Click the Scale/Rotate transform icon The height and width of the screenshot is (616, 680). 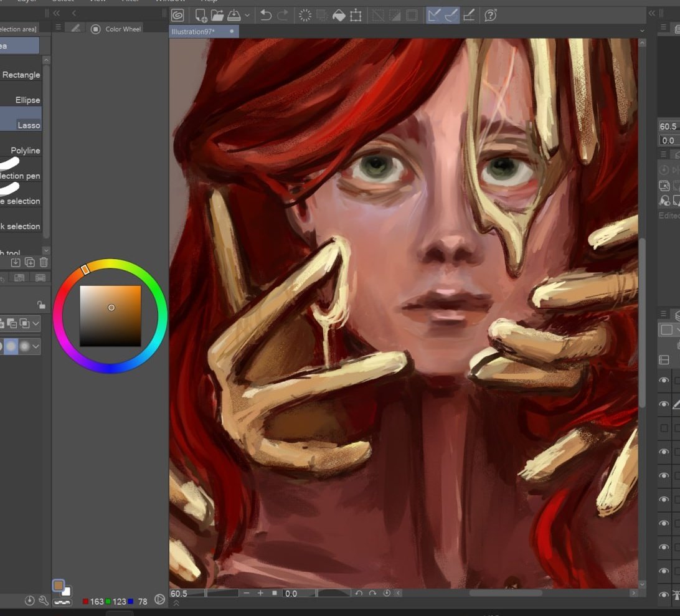pos(356,16)
